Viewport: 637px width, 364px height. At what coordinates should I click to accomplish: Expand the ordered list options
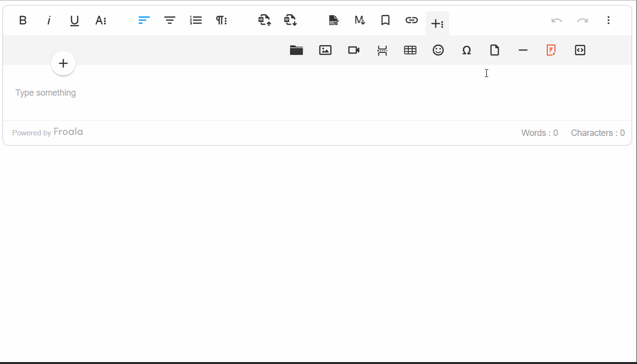click(x=195, y=20)
